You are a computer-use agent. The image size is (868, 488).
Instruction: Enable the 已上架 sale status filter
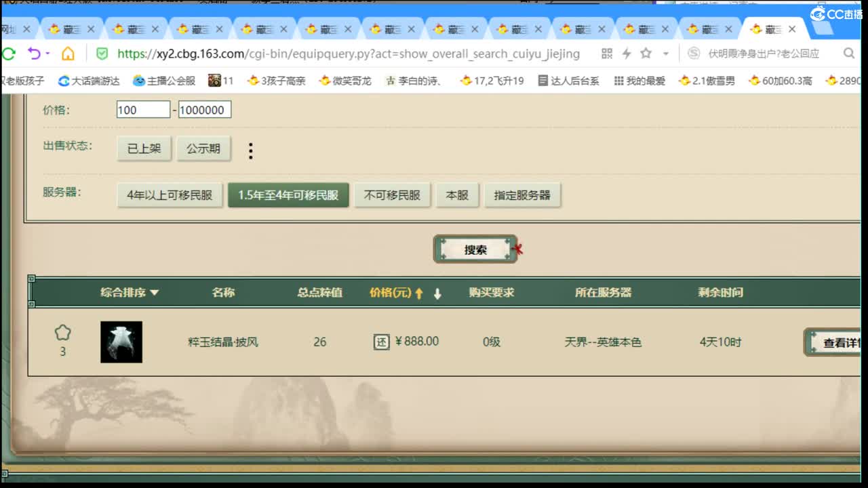point(144,148)
